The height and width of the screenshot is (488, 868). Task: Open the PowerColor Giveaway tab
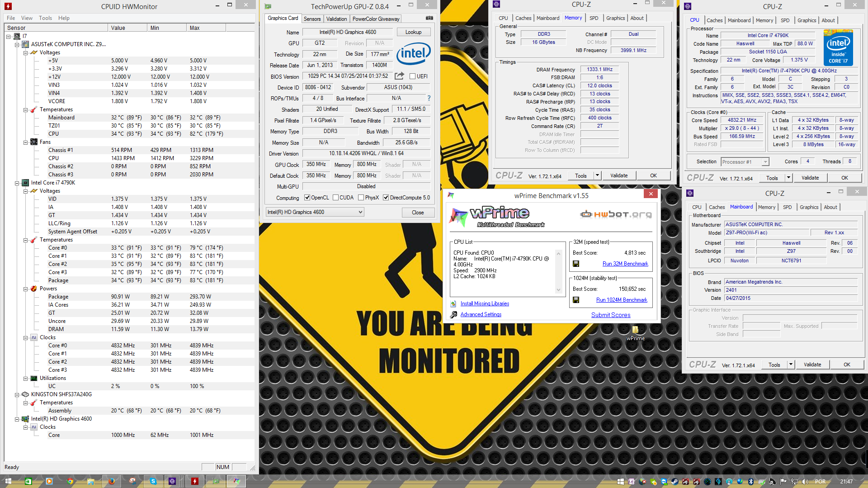(x=376, y=19)
